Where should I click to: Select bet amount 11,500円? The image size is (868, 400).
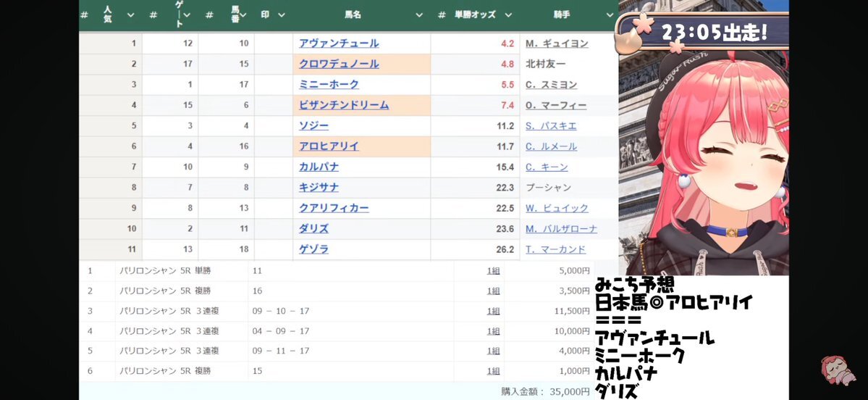pyautogui.click(x=572, y=311)
